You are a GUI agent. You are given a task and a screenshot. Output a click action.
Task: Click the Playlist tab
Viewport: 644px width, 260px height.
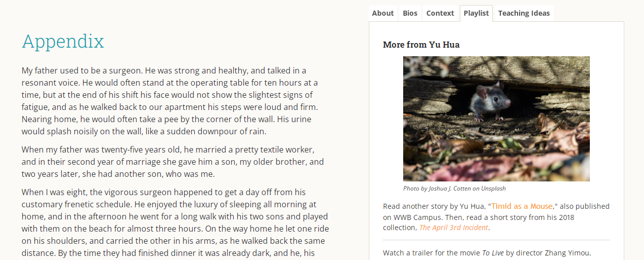point(476,13)
